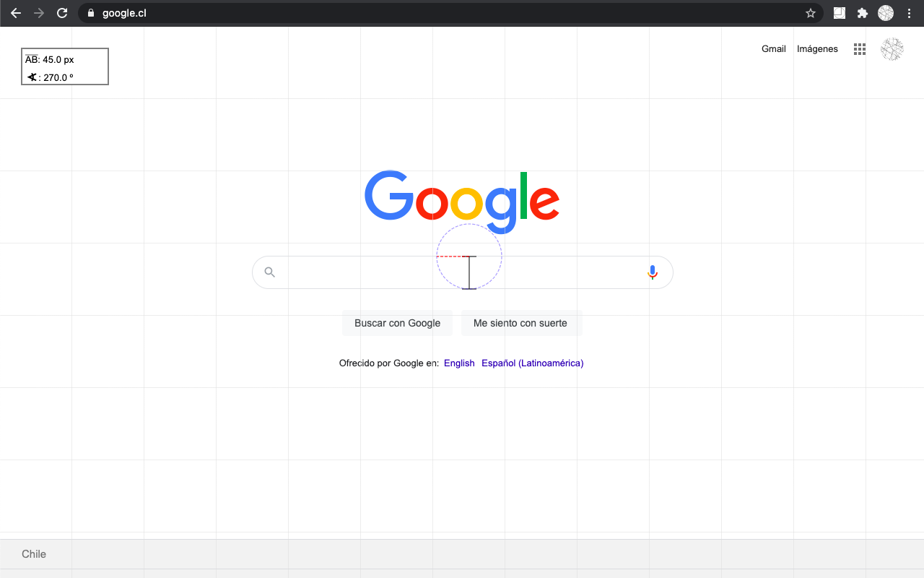Click the browser forward arrow

[x=39, y=13]
